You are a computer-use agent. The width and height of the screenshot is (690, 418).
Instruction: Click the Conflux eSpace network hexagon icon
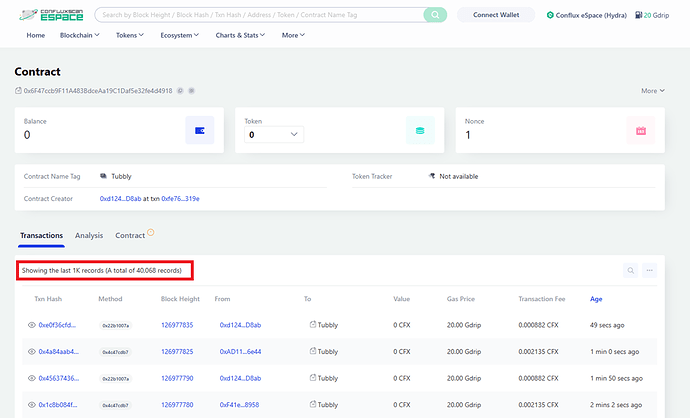coord(550,15)
